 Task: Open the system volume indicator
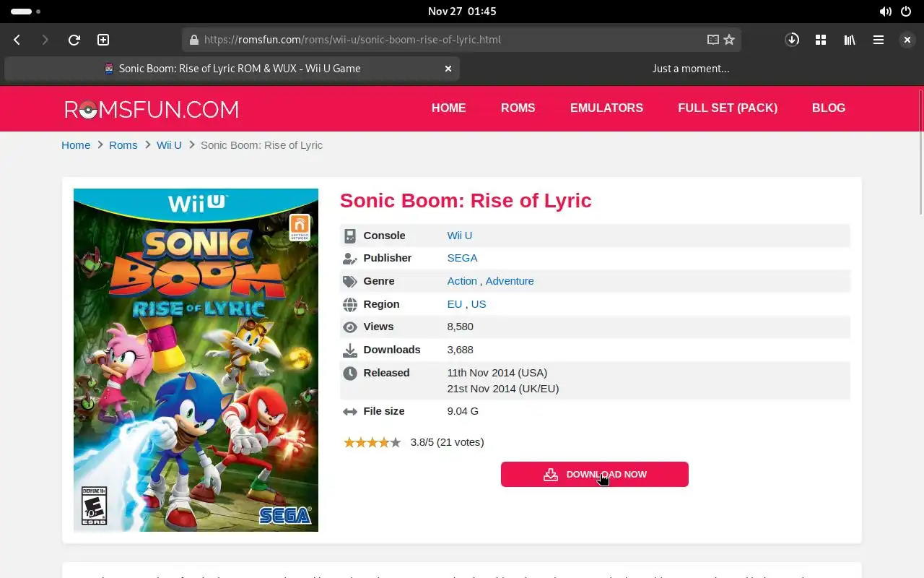[x=885, y=12]
